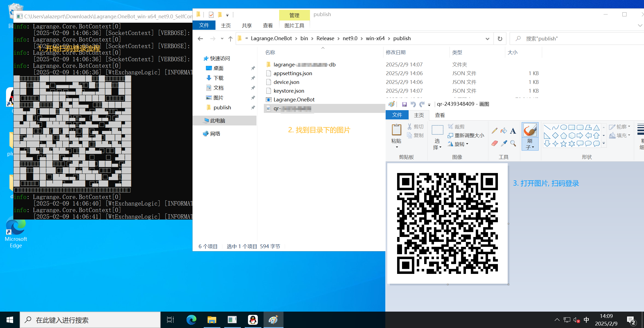The height and width of the screenshot is (328, 644).
Task: Go back in File Explorer
Action: tap(200, 39)
